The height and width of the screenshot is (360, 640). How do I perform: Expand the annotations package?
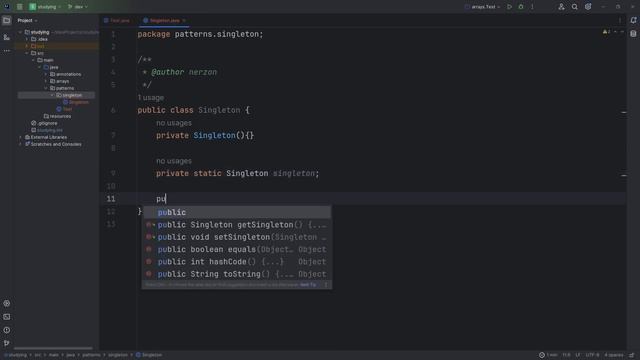coord(46,74)
